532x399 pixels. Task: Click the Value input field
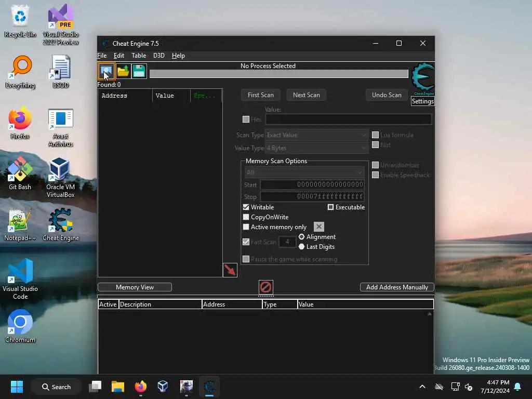pyautogui.click(x=349, y=119)
